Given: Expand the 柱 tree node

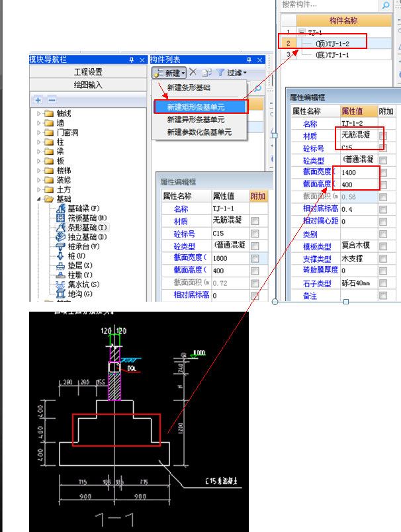Looking at the screenshot, I should [x=38, y=142].
